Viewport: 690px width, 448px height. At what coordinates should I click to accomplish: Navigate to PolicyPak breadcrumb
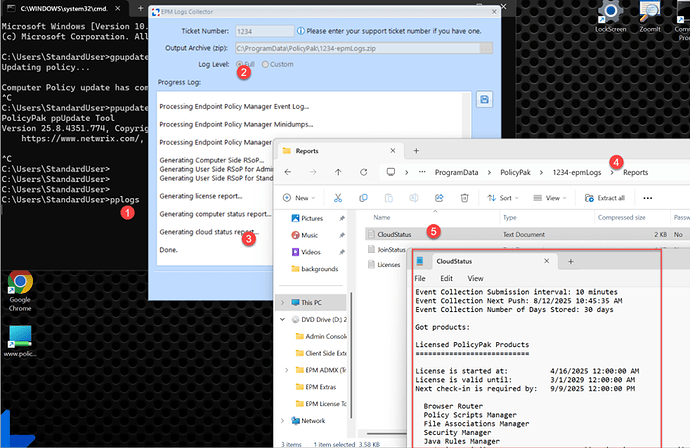click(515, 173)
